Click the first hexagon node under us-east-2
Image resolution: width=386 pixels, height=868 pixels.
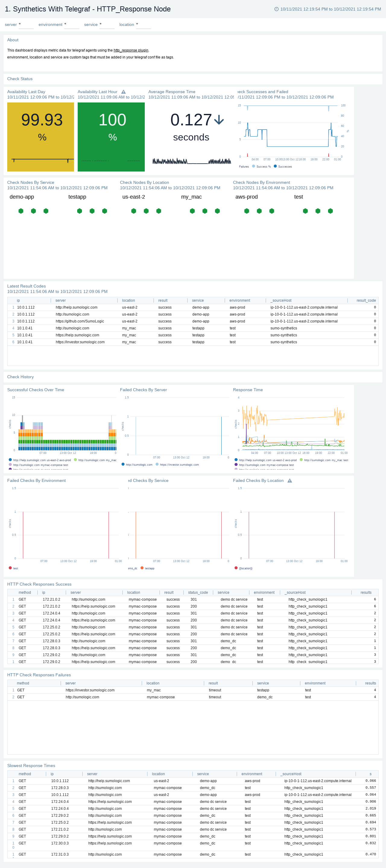point(134,211)
